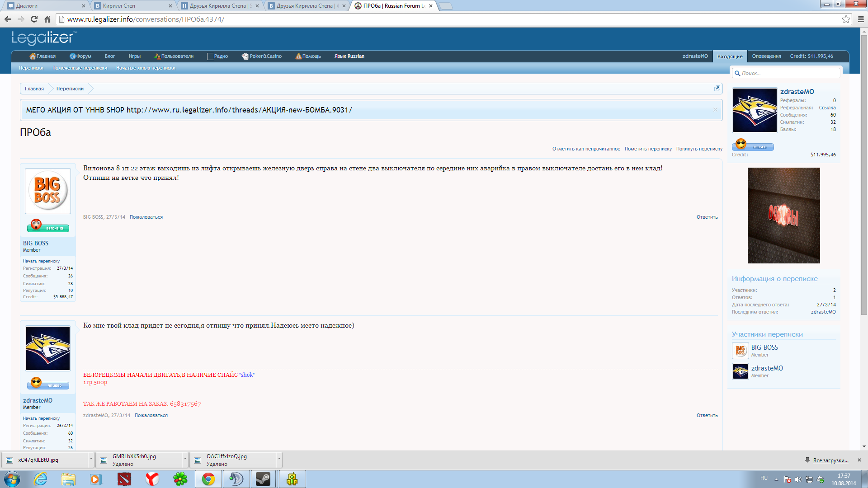The height and width of the screenshot is (488, 868).
Task: Open Dota 2 taskbar icon
Action: pyautogui.click(x=124, y=479)
